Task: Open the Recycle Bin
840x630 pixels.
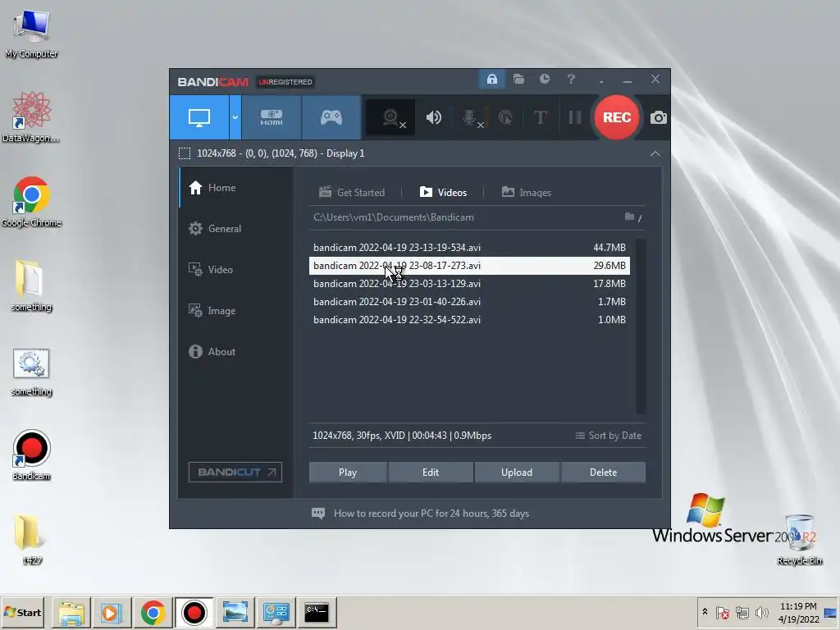Action: (799, 540)
